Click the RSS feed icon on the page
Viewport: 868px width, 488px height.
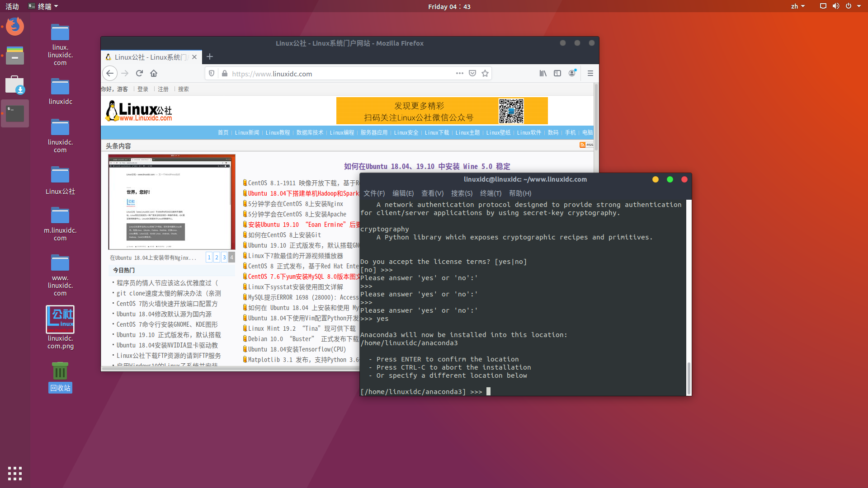(583, 145)
